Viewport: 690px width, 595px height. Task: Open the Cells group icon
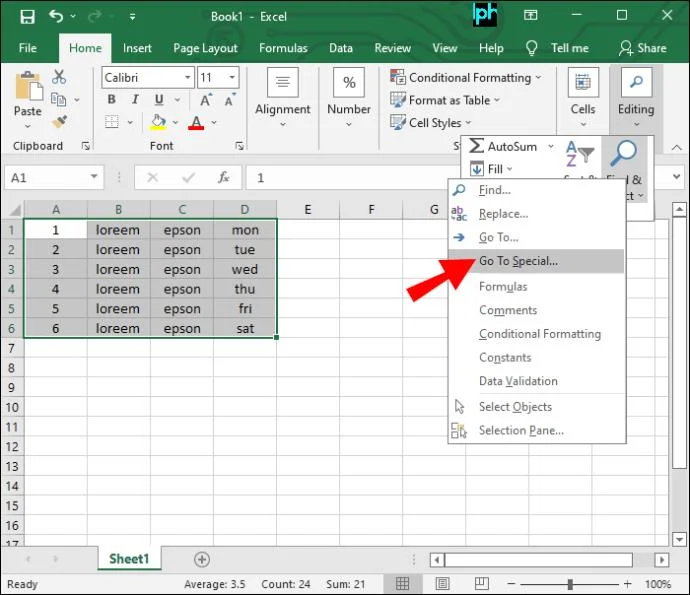[x=583, y=82]
